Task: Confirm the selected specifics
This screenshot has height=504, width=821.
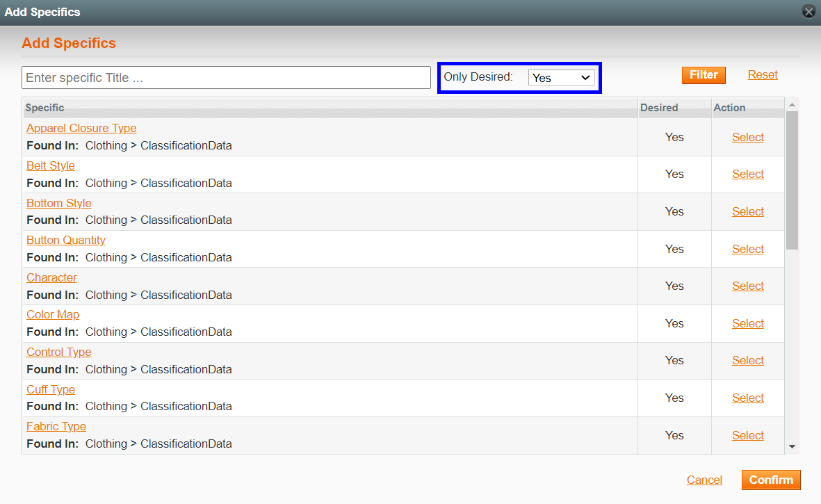Action: (771, 480)
